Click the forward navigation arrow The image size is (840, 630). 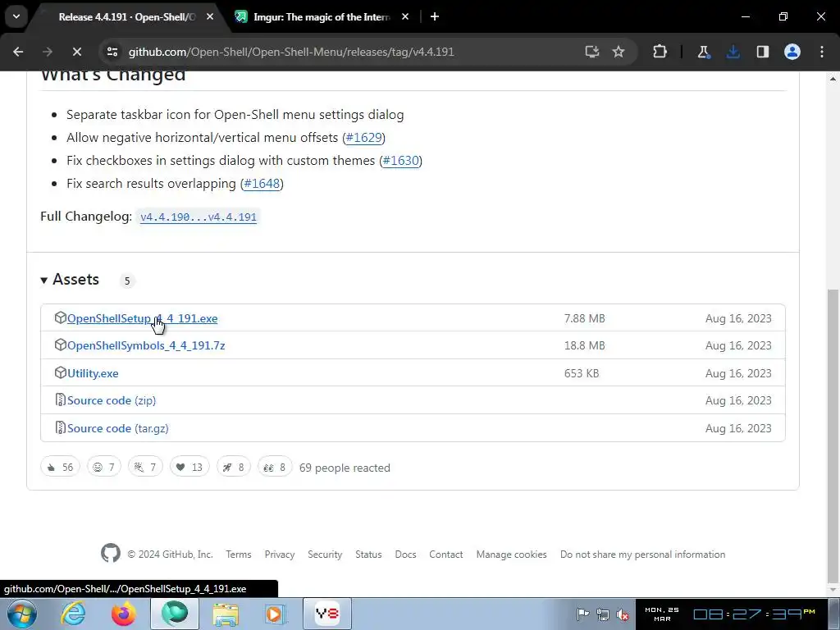pyautogui.click(x=48, y=52)
